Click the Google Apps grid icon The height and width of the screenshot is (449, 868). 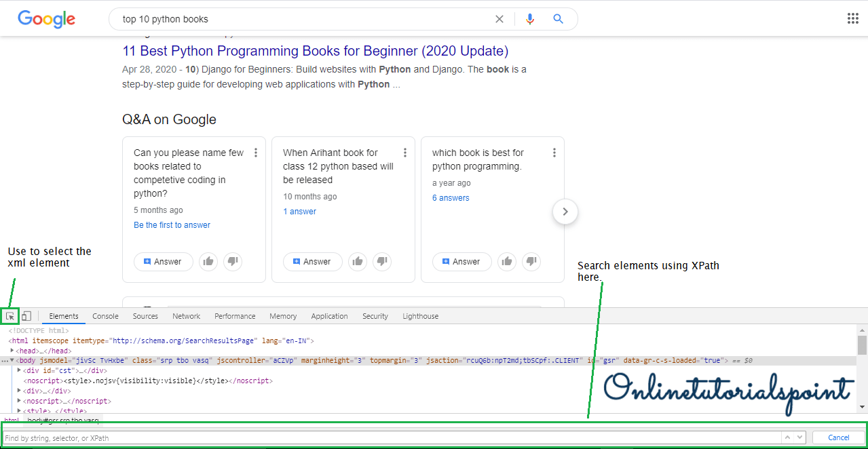click(852, 19)
